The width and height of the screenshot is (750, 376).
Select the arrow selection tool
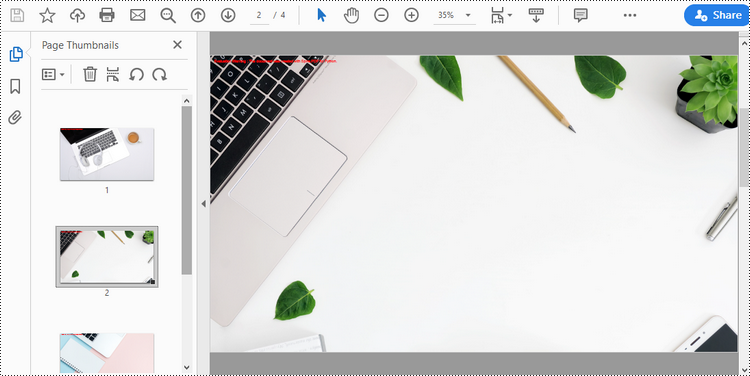click(x=321, y=15)
